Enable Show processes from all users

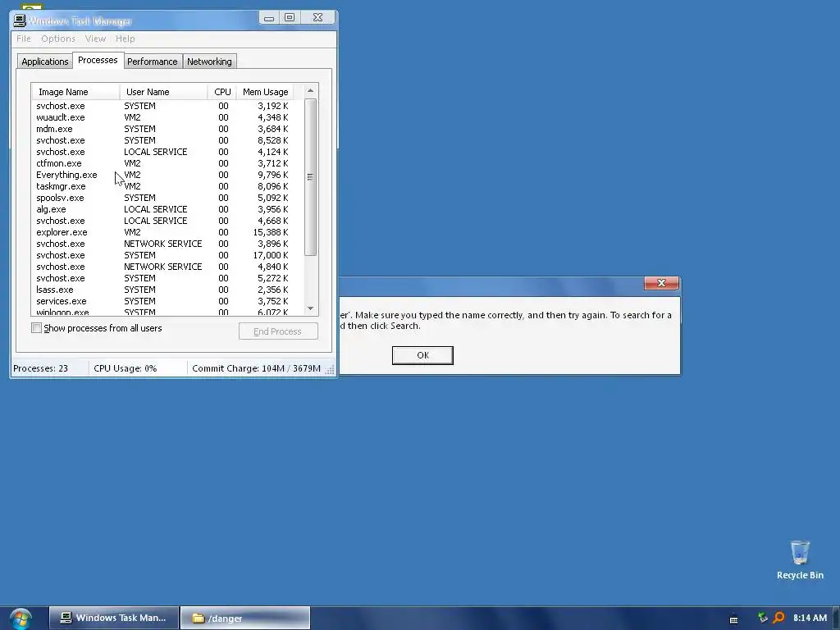coord(36,328)
